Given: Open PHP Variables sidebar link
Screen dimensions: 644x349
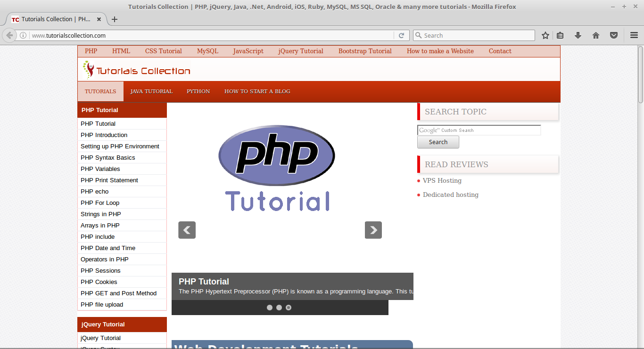Looking at the screenshot, I should pos(100,169).
